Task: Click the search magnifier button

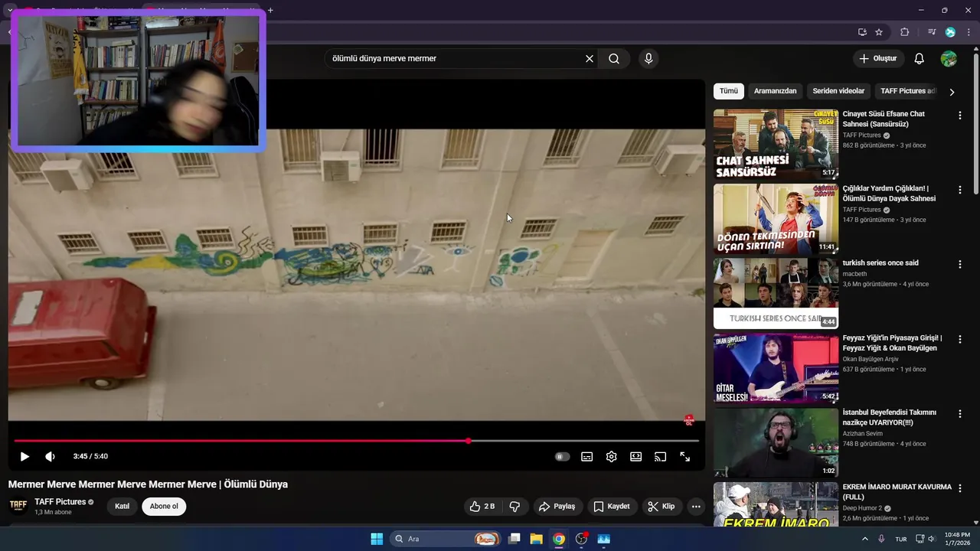Action: [x=614, y=59]
